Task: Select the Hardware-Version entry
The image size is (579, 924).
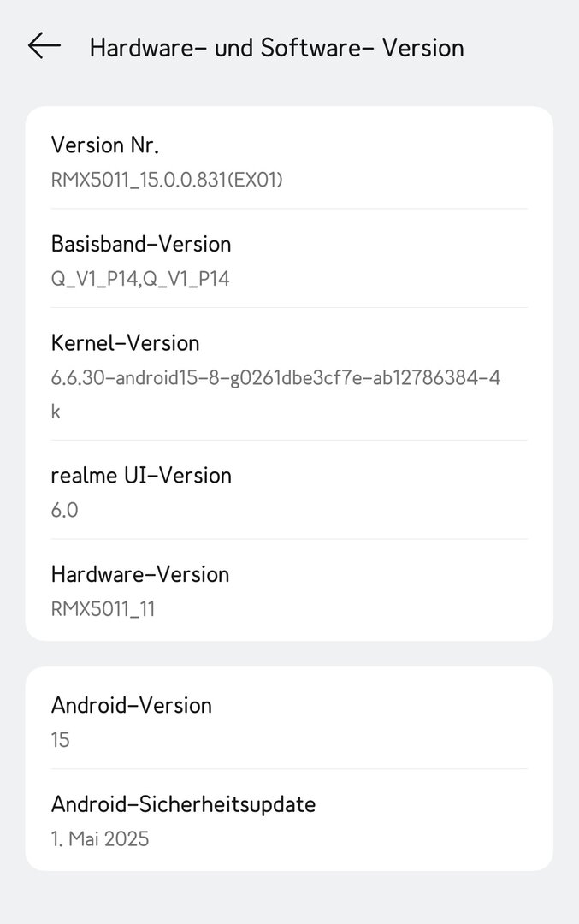Action: (x=289, y=589)
